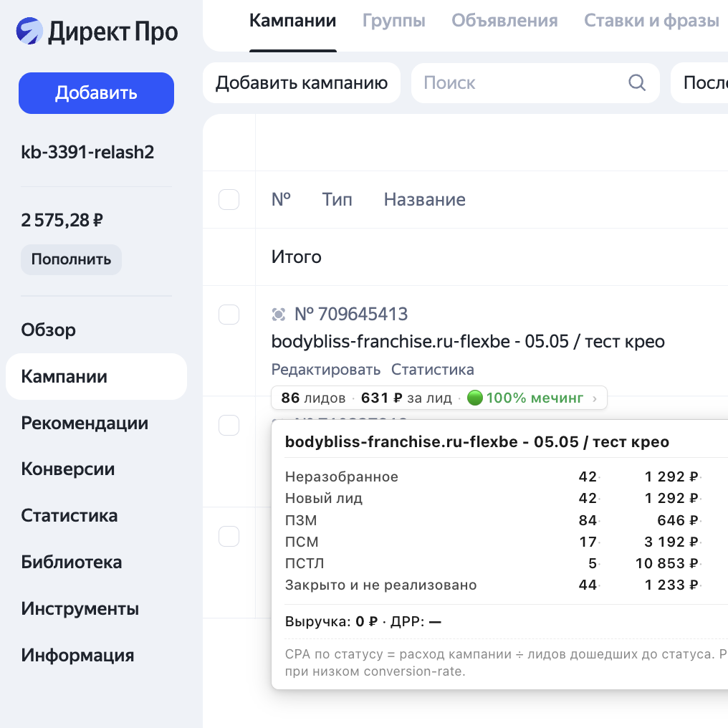
Task: Click the ПЗМ status row
Action: coord(492,520)
